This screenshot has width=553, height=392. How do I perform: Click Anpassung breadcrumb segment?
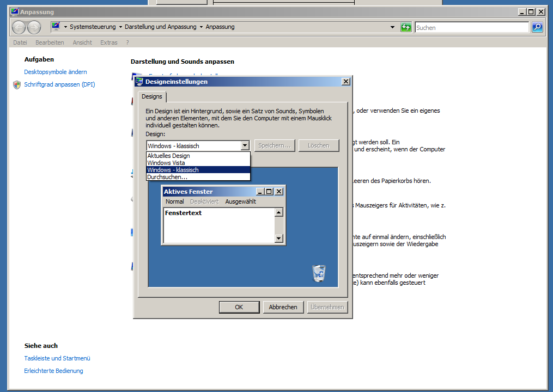(220, 27)
